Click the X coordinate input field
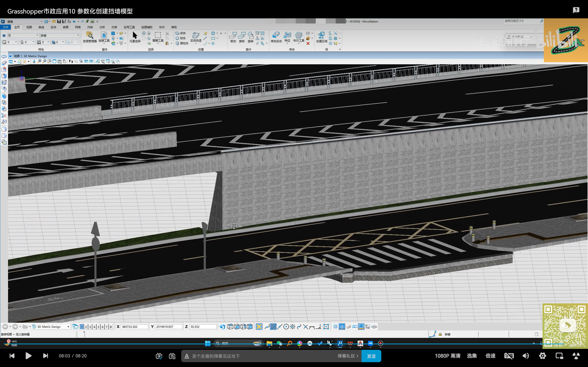588x367 pixels. coord(134,327)
